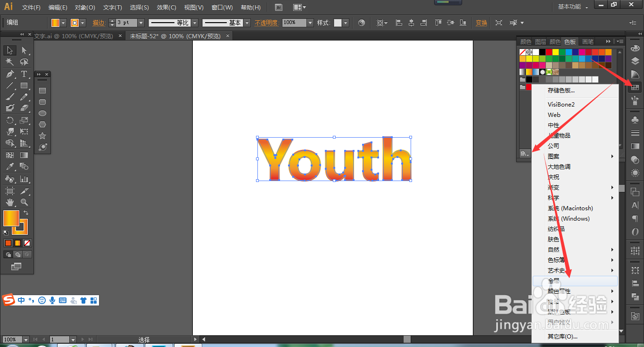The width and height of the screenshot is (644, 347).
Task: Select the Paintbrush tool
Action: [x=10, y=97]
